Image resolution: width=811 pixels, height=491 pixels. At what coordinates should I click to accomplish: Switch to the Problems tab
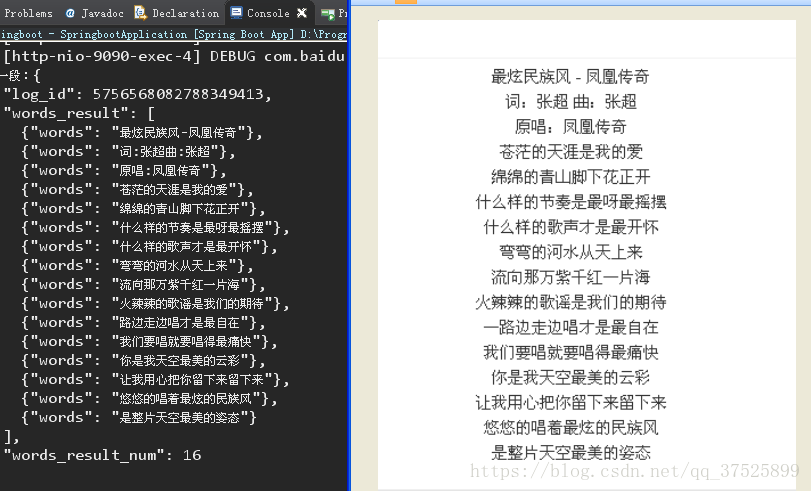tap(28, 13)
